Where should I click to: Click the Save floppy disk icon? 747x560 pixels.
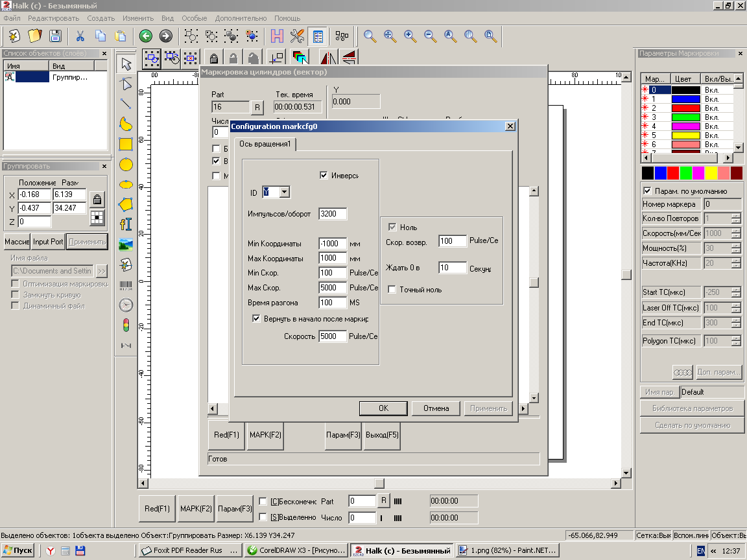click(55, 36)
